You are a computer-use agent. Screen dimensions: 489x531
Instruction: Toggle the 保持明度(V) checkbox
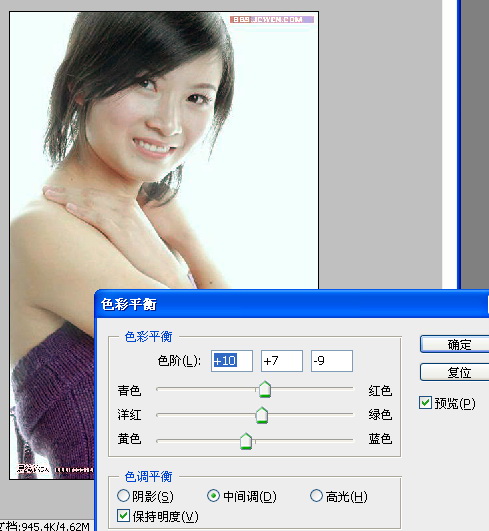pyautogui.click(x=123, y=516)
